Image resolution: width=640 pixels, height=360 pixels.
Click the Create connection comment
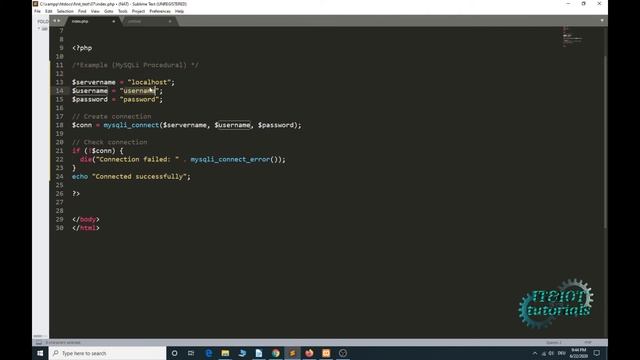111,116
